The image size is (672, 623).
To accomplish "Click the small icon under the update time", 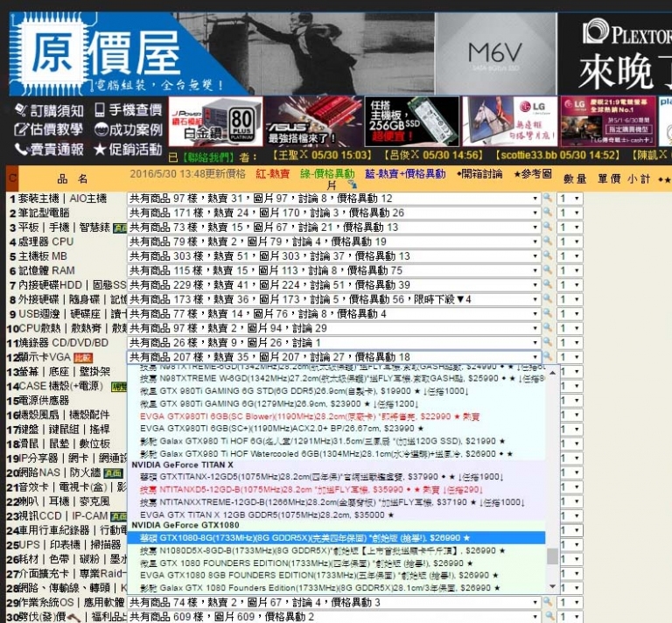I will pos(352,185).
